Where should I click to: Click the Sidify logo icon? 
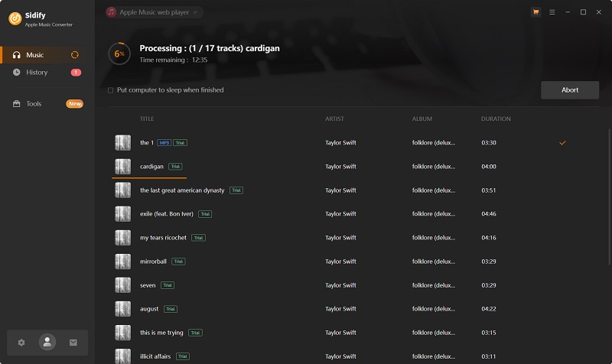tap(15, 18)
